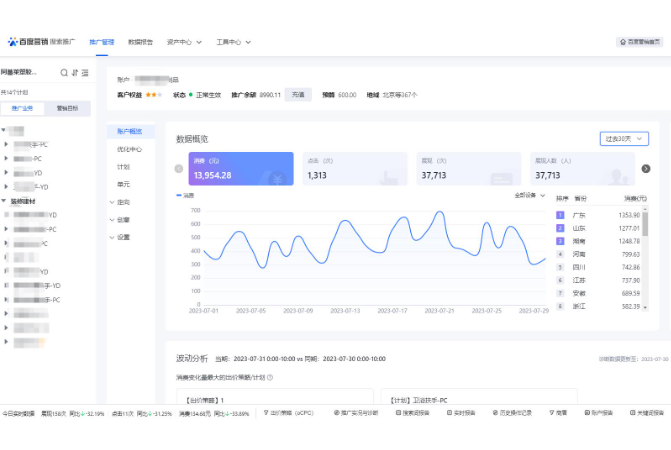Open the 全部设备 device filter dropdown
Screen dimensions: 671x450
coord(530,195)
